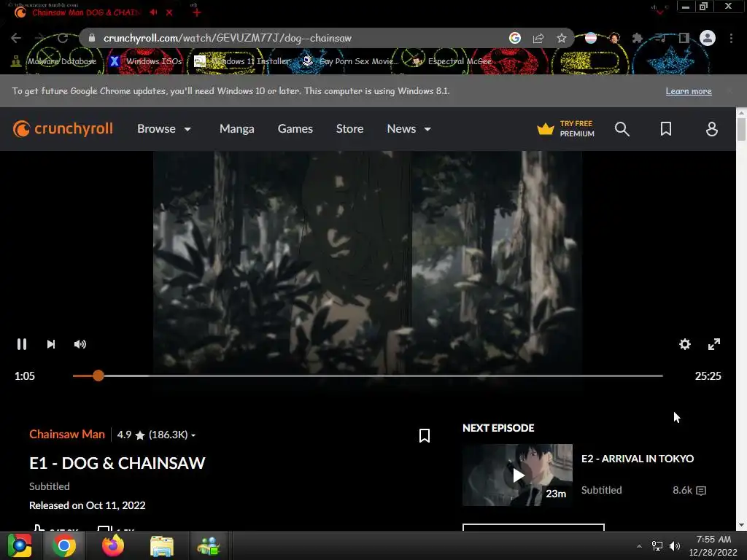
Task: Open Malware Database bookmark
Action: click(x=54, y=61)
